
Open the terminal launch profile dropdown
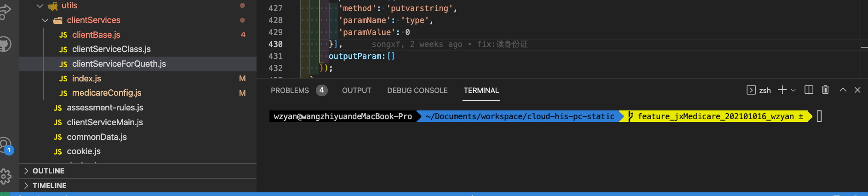pos(793,90)
